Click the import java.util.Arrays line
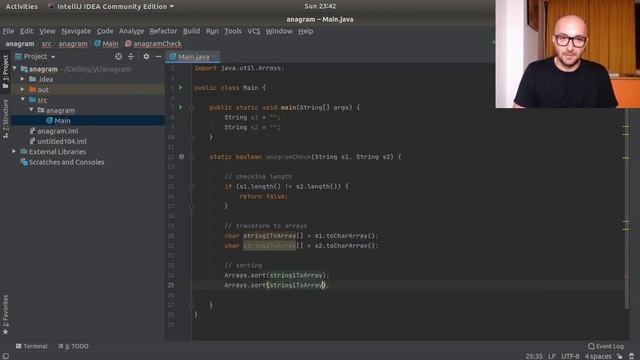640x360 pixels. click(x=239, y=68)
